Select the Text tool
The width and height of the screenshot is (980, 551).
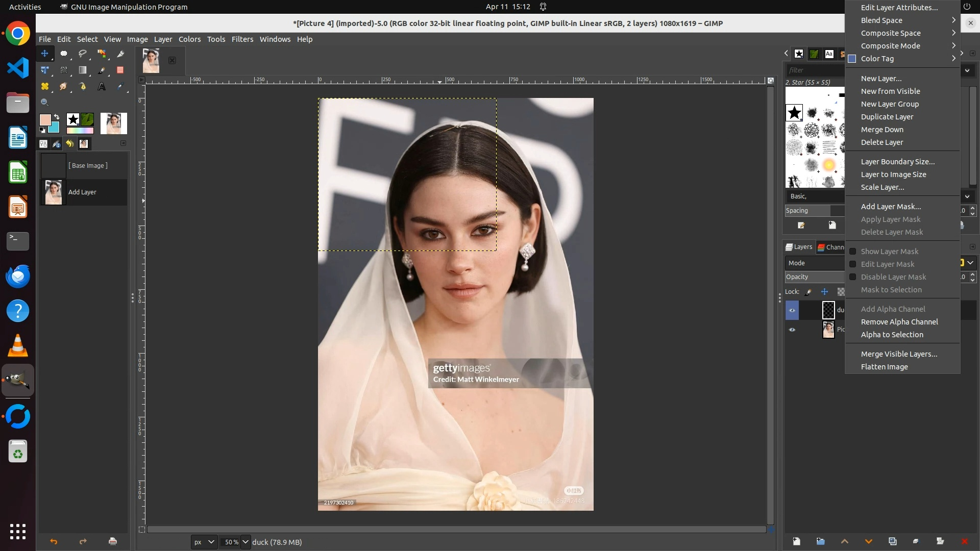[102, 87]
